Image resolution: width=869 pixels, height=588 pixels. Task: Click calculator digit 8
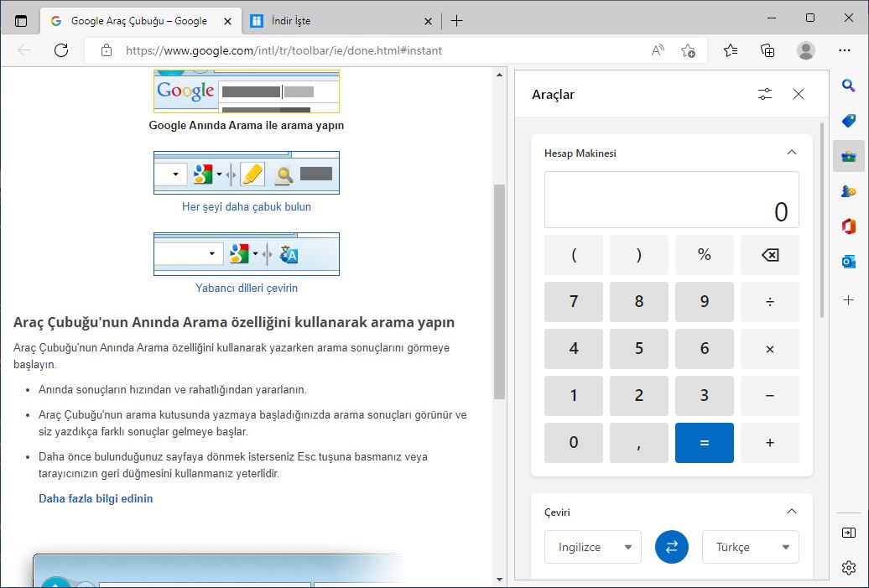[x=639, y=302]
